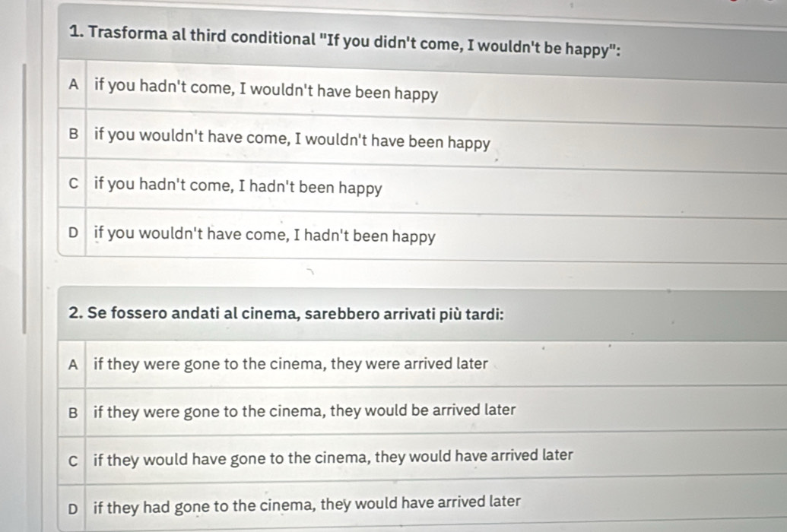Click letter C cell of question 2
Image resolution: width=787 pixels, height=532 pixels.
(x=73, y=461)
